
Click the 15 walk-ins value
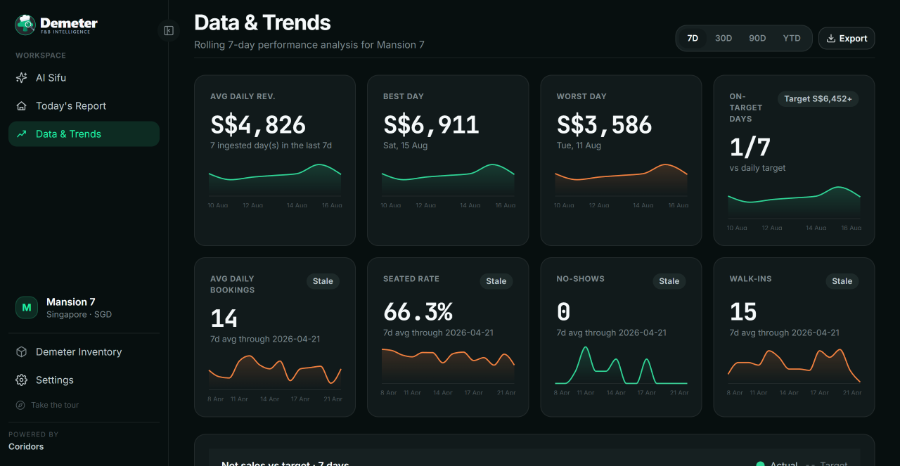tap(743, 312)
